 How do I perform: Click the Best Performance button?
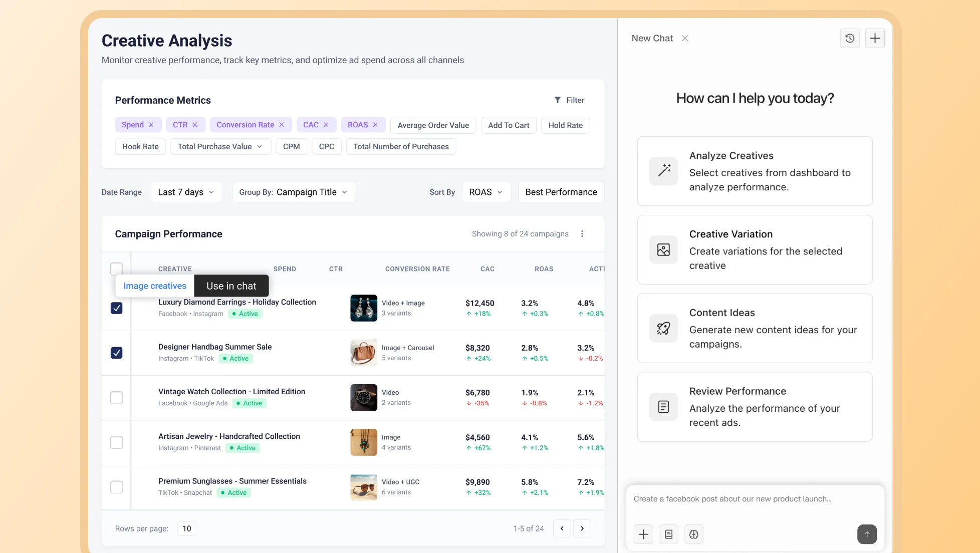pyautogui.click(x=561, y=192)
